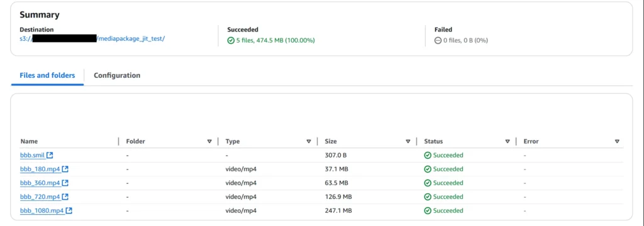The width and height of the screenshot is (644, 226).
Task: Open the bbb_1080.mp4 file link
Action: point(42,211)
